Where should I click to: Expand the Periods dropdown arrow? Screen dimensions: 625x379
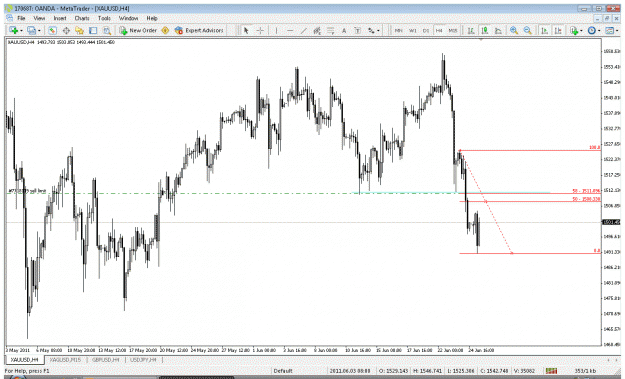click(x=599, y=31)
